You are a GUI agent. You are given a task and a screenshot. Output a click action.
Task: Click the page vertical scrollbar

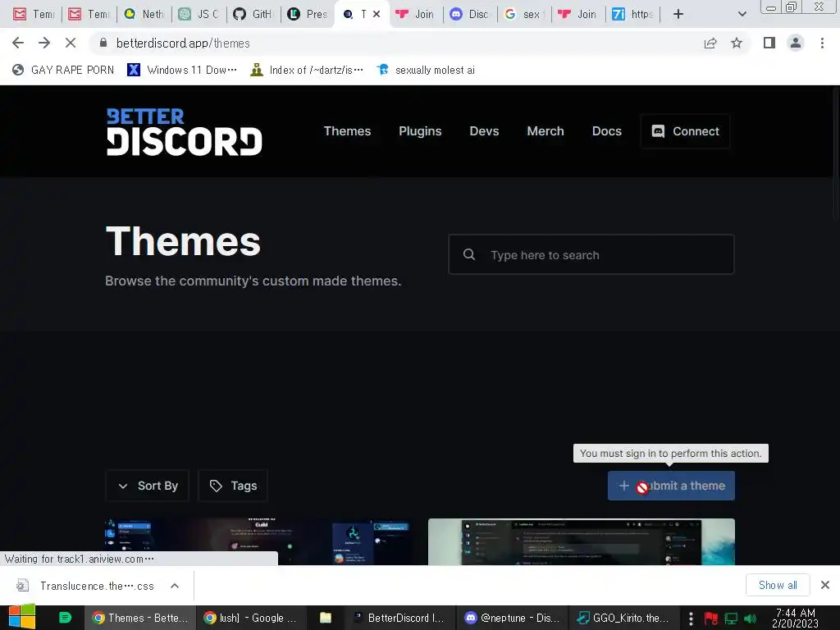[836, 153]
